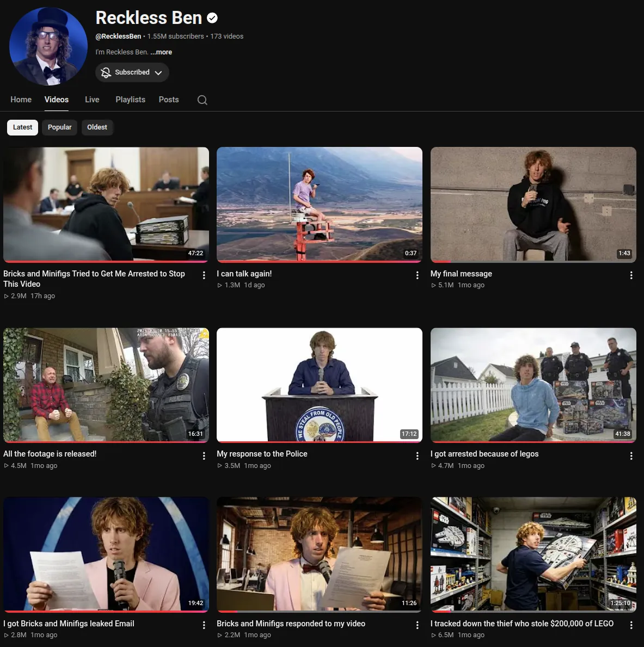The image size is (644, 647).
Task: Click the '@RecklessBen' channel handle
Action: [118, 36]
